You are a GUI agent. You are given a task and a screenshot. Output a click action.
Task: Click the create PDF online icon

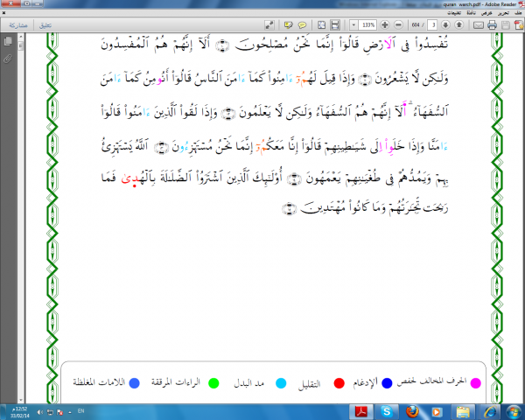519,25
